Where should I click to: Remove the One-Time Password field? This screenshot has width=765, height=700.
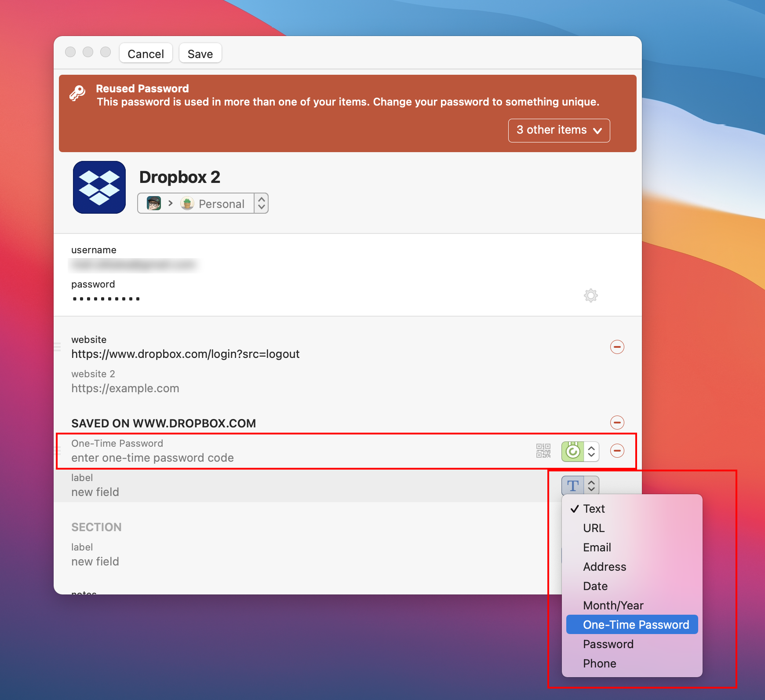click(x=617, y=451)
